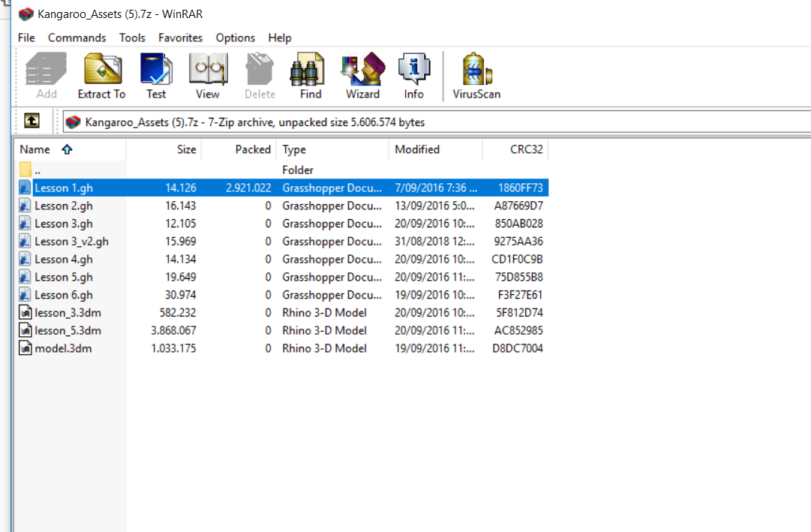Click the Delete toolbar icon
The image size is (811, 532).
[x=260, y=76]
